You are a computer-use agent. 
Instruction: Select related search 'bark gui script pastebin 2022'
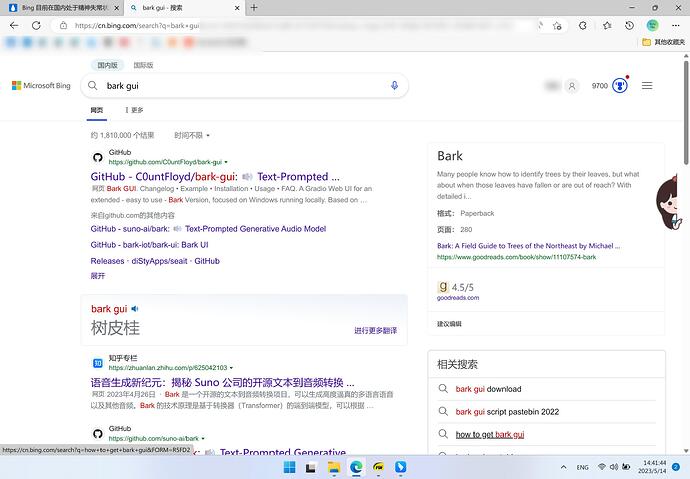[x=507, y=412]
